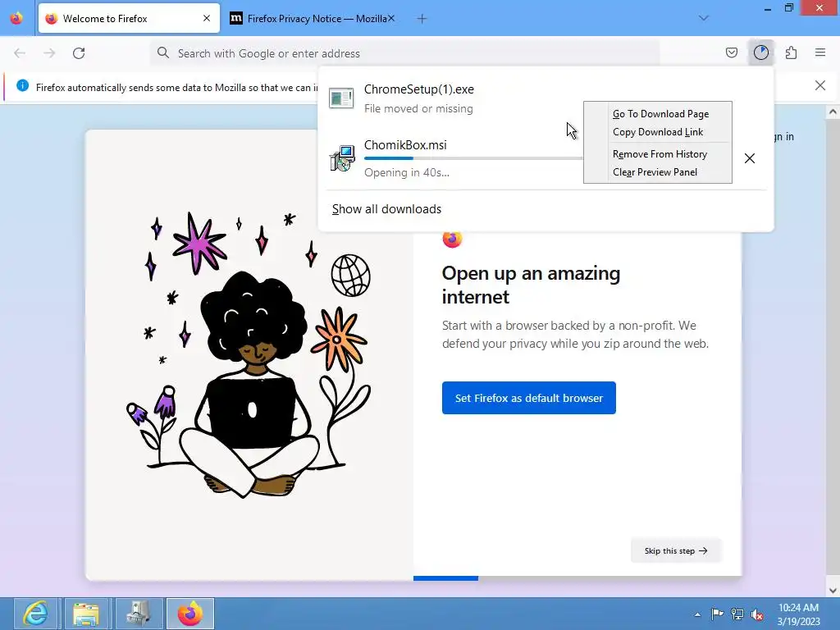Switch to Welcome to Firefox tab

click(x=129, y=18)
